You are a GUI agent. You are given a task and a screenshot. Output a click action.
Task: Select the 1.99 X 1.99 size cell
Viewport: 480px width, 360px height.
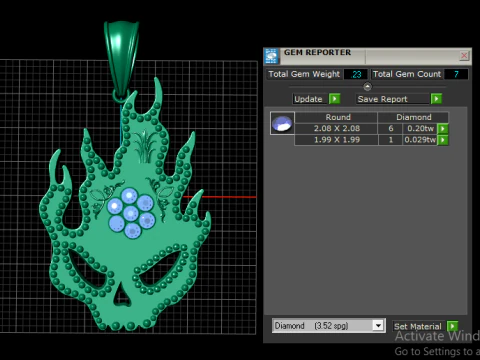(x=336, y=140)
